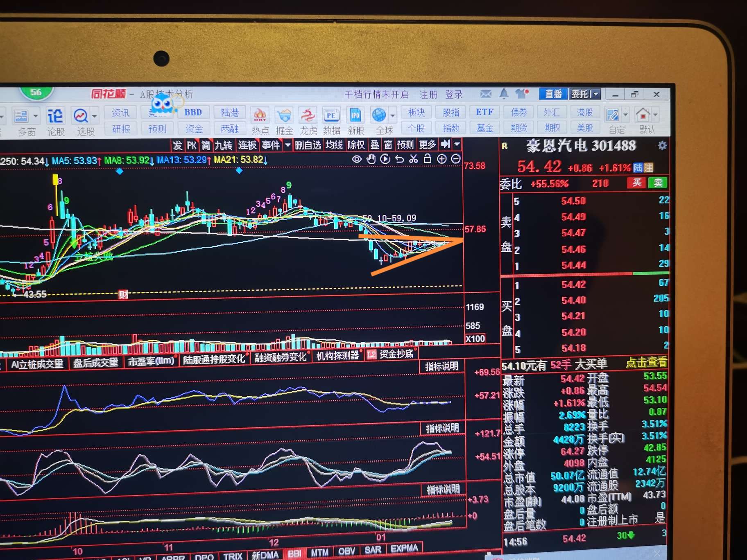Click the 注册 register link
747x560 pixels.
[x=429, y=95]
